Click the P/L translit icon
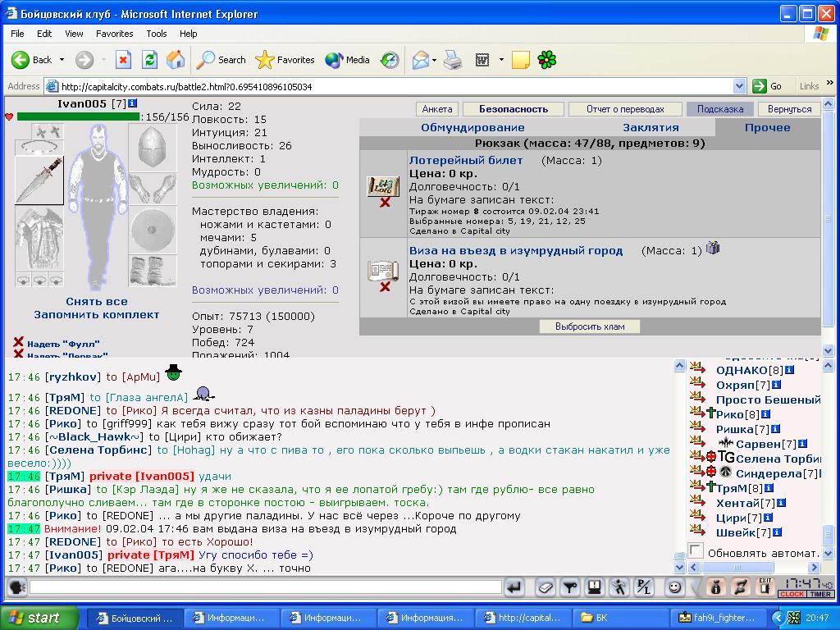 643,587
